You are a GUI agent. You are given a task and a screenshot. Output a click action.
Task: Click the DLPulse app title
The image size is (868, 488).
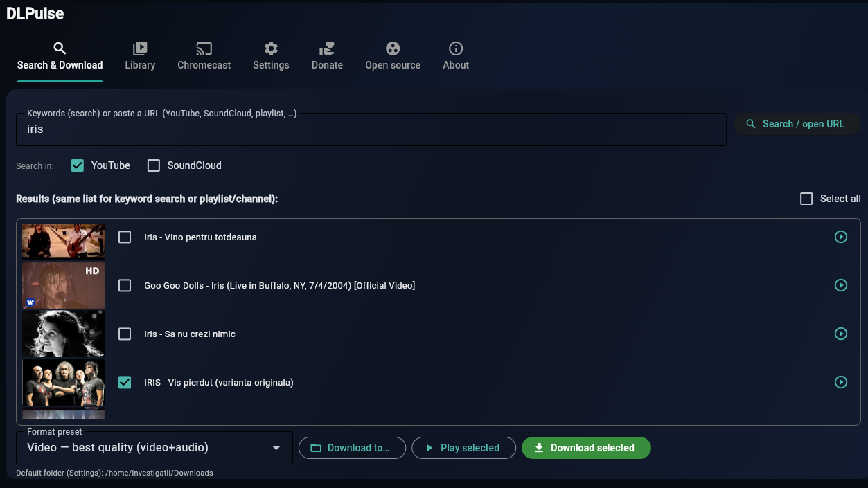point(35,13)
